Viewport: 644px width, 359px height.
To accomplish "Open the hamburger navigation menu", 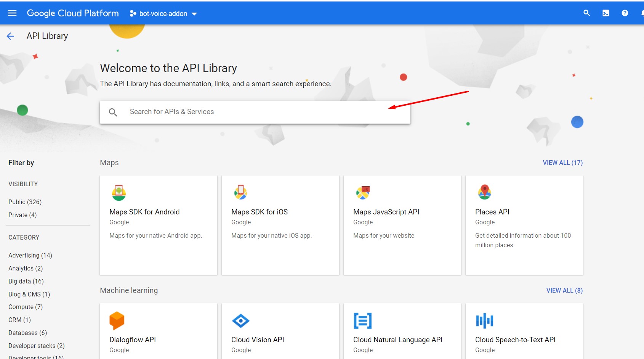I will point(12,13).
